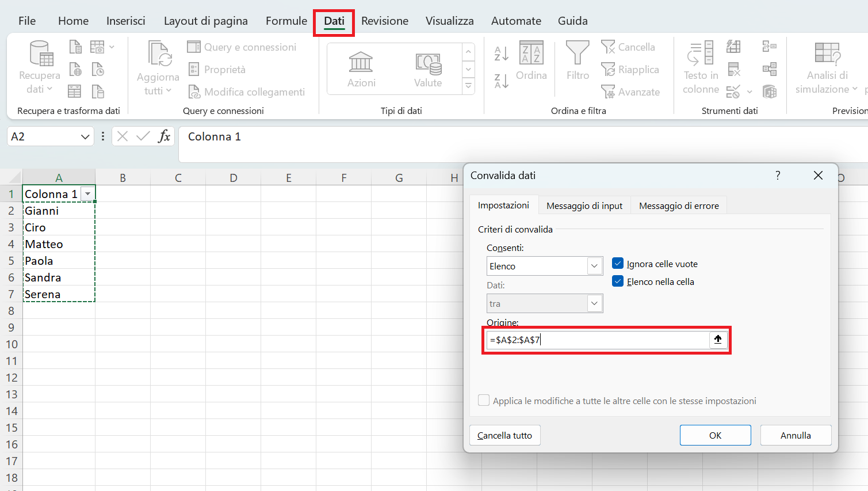Screen dimensions: 868x491
Task: Select cell containing Matteo
Action: [59, 244]
